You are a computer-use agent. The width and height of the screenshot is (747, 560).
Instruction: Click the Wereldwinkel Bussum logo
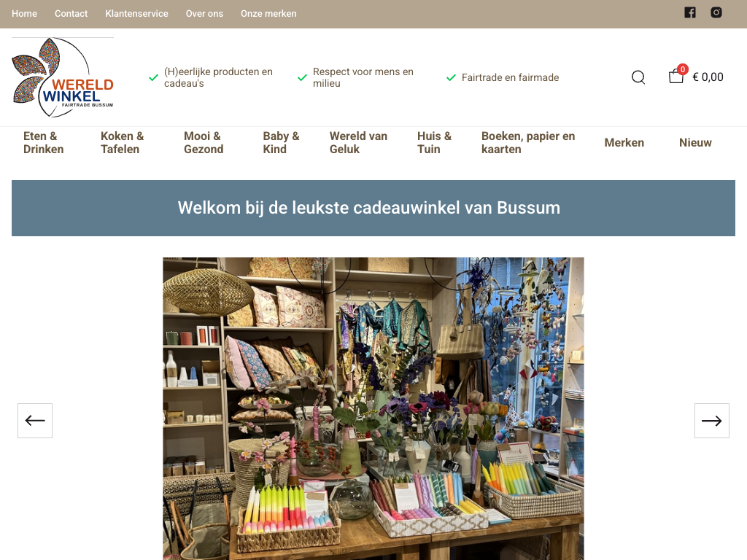(63, 77)
